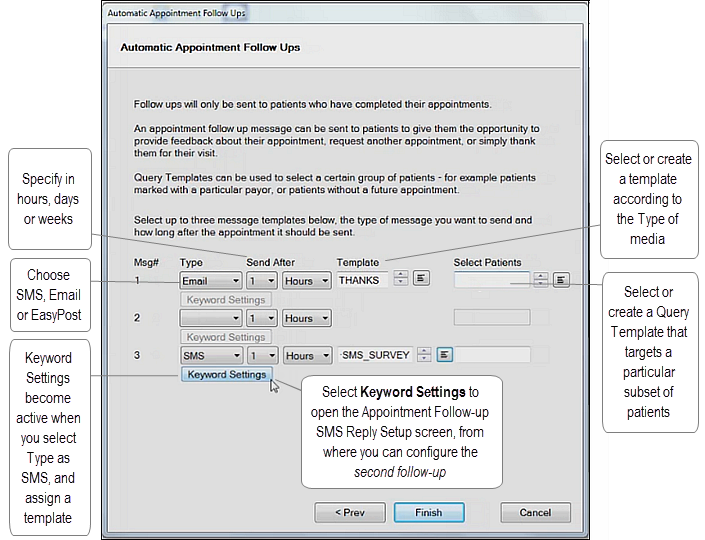Click Keyword Settings button under message 2
705x540 pixels.
(226, 337)
